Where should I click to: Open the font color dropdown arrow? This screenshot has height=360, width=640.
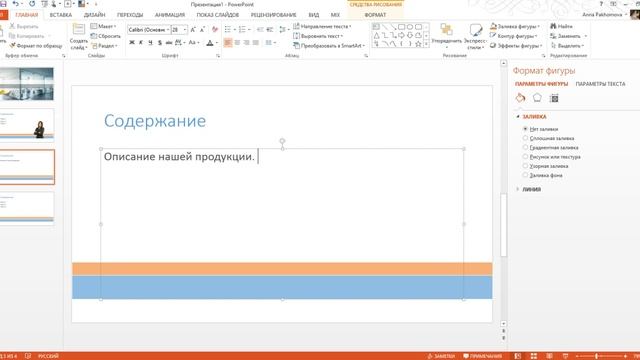217,42
